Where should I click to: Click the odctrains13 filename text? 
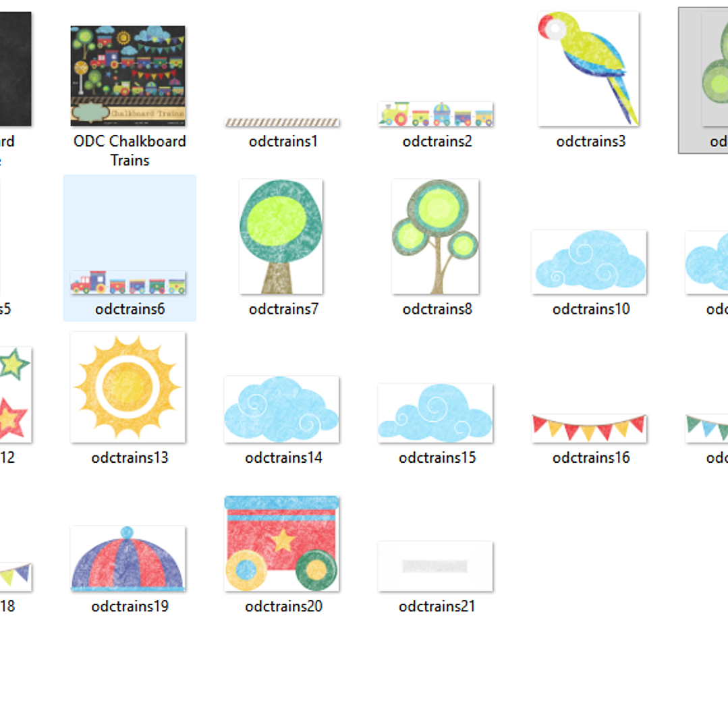point(130,458)
